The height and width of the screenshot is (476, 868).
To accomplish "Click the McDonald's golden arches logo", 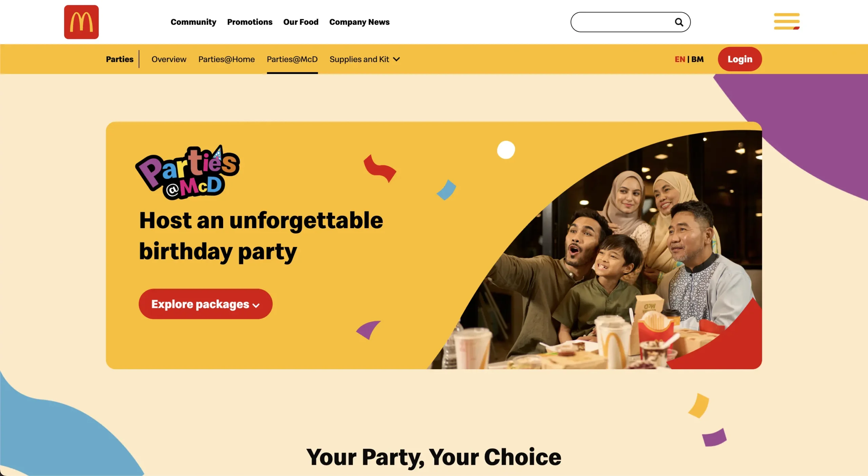I will 81,22.
